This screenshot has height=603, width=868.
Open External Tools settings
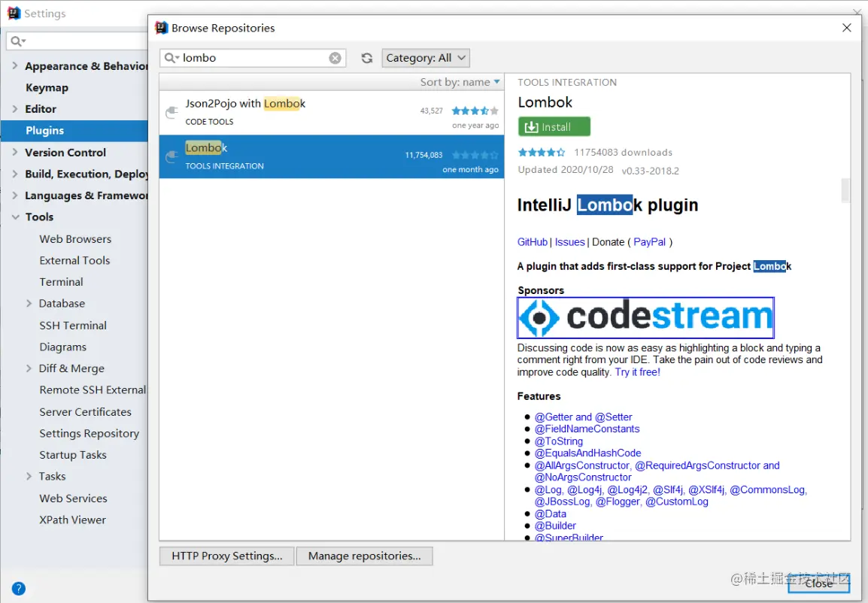[74, 261]
